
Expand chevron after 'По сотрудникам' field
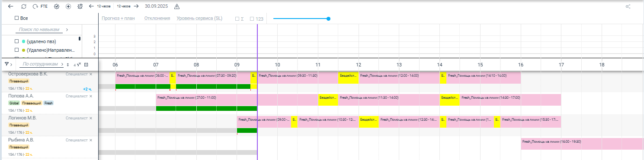[62, 64]
